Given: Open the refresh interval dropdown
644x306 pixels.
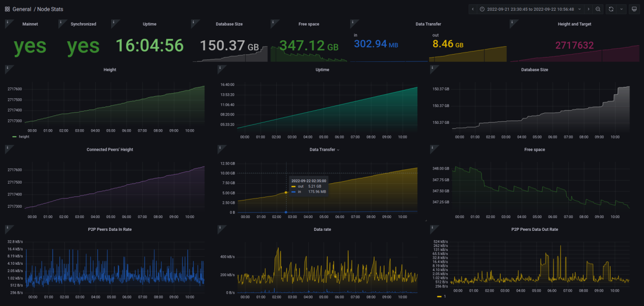Looking at the screenshot, I should point(621,9).
